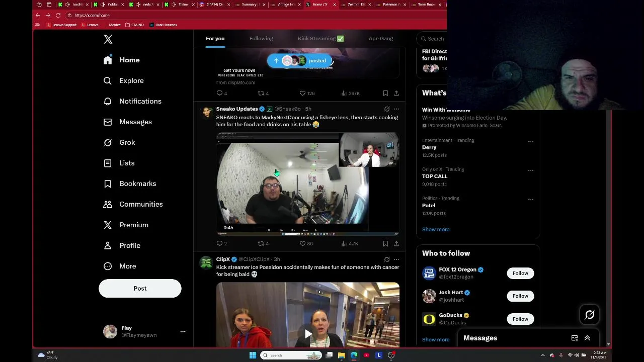Open the ClipX profile name

click(x=223, y=259)
